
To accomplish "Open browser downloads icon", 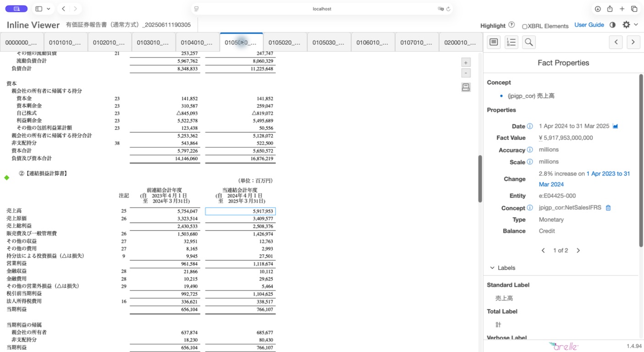I will (598, 9).
